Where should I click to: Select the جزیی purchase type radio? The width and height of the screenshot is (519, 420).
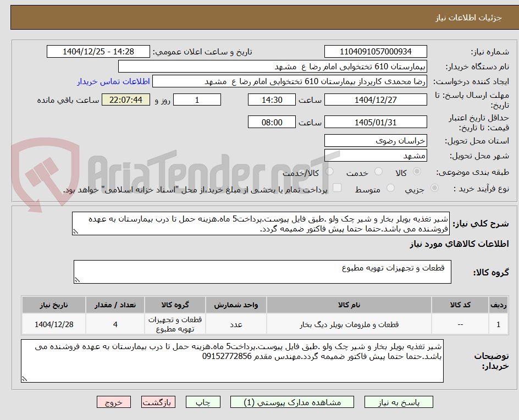pos(434,188)
